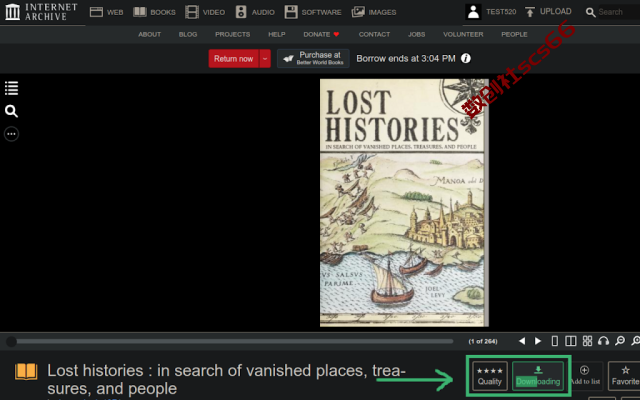640x400 pixels.
Task: Open the JOBS link
Action: click(x=416, y=34)
